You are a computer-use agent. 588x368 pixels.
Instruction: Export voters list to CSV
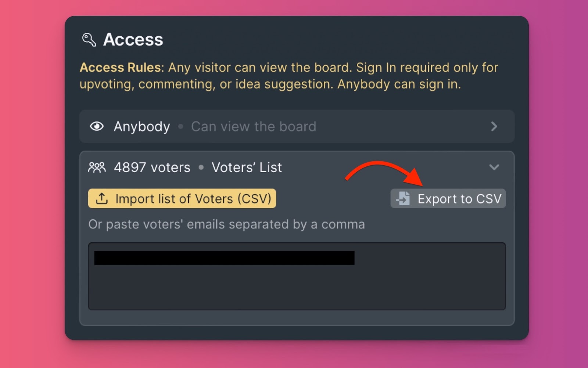tap(448, 198)
